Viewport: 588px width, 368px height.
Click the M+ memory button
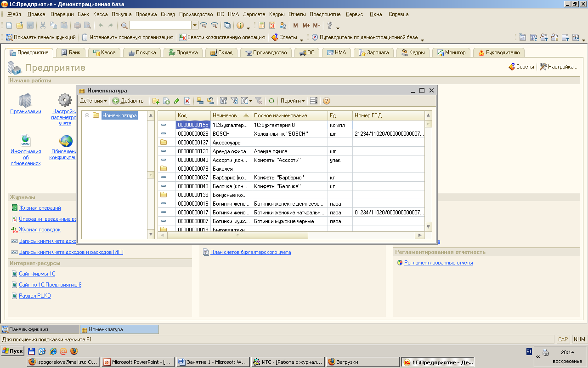(306, 25)
